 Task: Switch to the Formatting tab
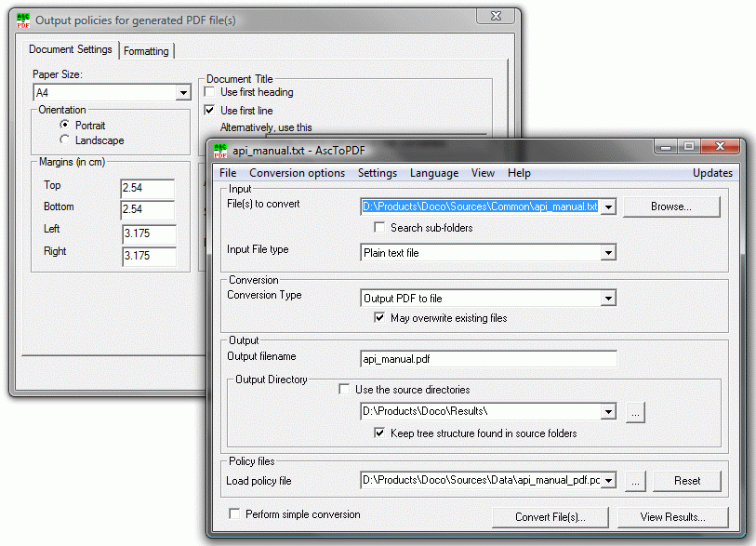(146, 51)
